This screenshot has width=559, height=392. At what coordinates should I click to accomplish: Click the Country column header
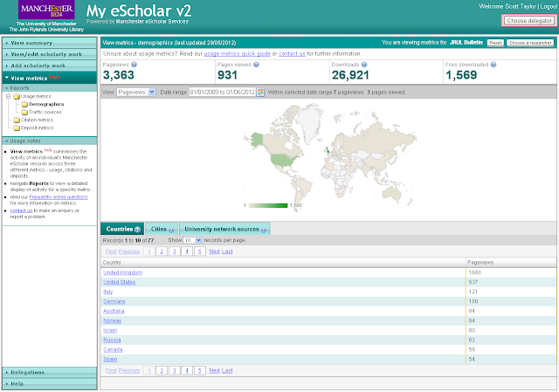283,263
